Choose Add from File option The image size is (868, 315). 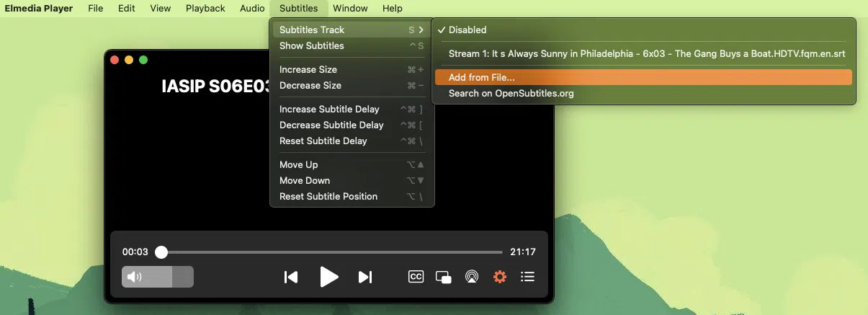click(482, 78)
